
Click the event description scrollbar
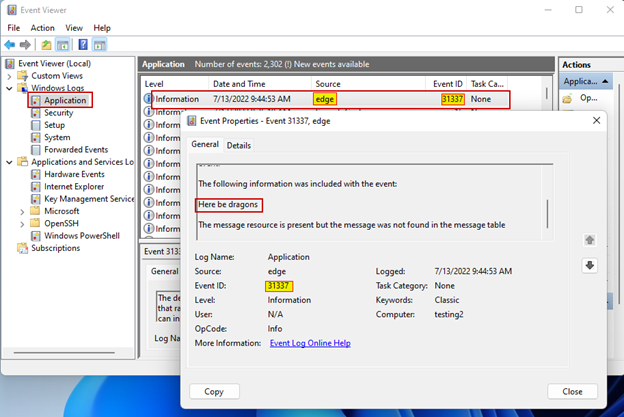click(x=546, y=212)
